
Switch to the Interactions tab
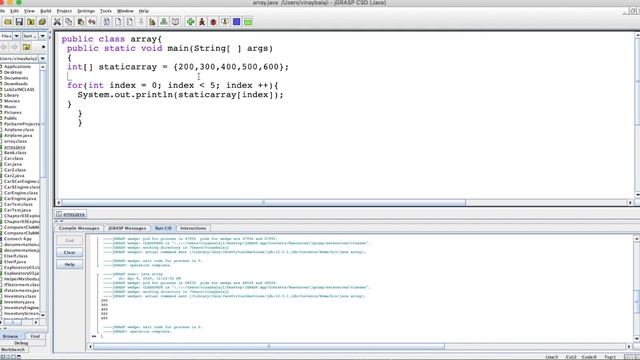193,228
